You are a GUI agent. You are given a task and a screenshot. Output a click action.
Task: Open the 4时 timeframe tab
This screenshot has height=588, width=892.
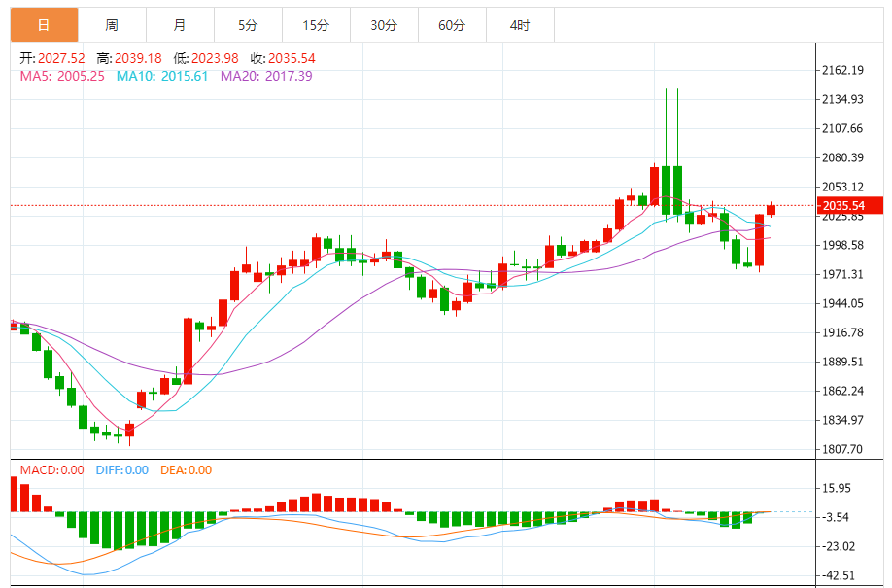pyautogui.click(x=520, y=25)
